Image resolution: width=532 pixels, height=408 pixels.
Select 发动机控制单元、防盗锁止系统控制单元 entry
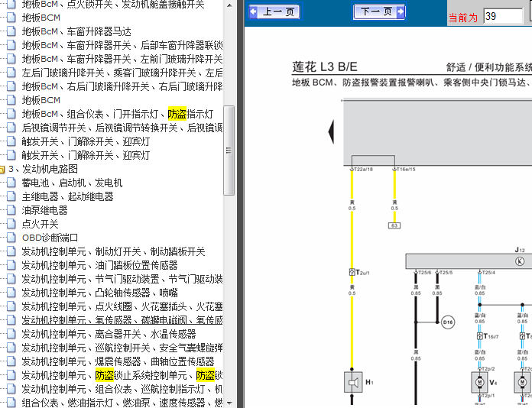point(122,375)
